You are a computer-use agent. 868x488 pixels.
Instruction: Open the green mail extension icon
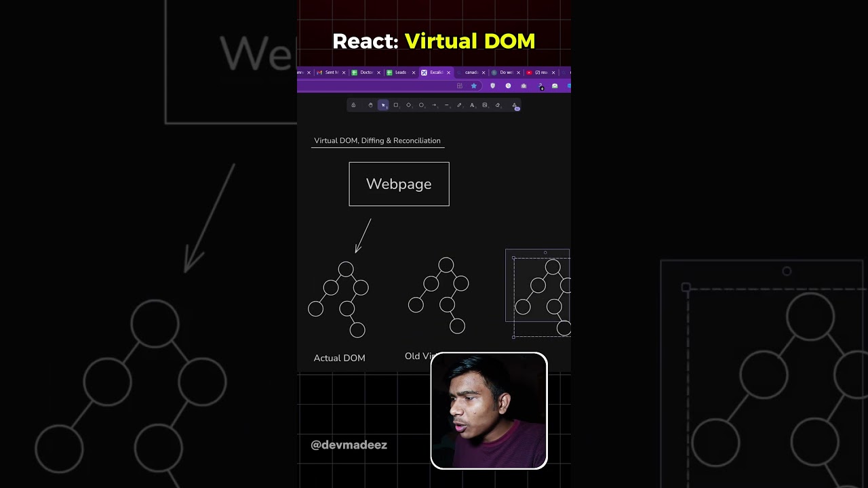pos(555,86)
